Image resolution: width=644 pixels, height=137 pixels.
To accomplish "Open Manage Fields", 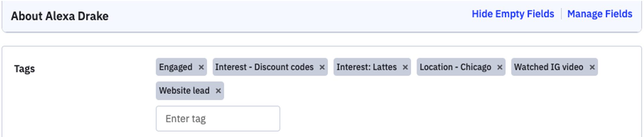I will pyautogui.click(x=599, y=14).
